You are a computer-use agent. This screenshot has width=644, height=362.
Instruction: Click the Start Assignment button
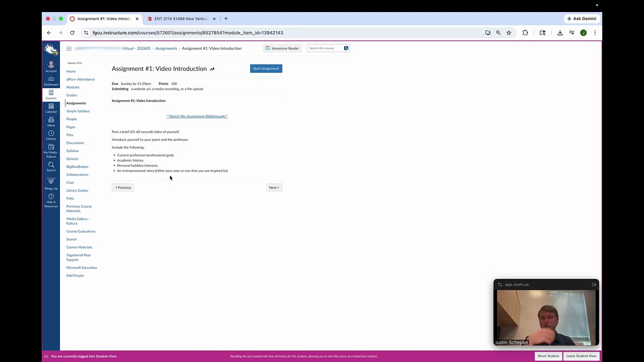[266, 68]
